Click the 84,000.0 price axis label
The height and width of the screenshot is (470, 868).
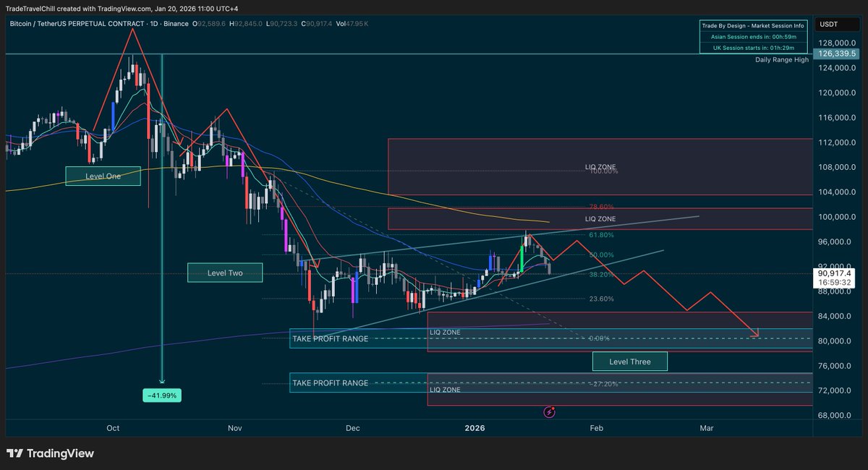pos(835,316)
